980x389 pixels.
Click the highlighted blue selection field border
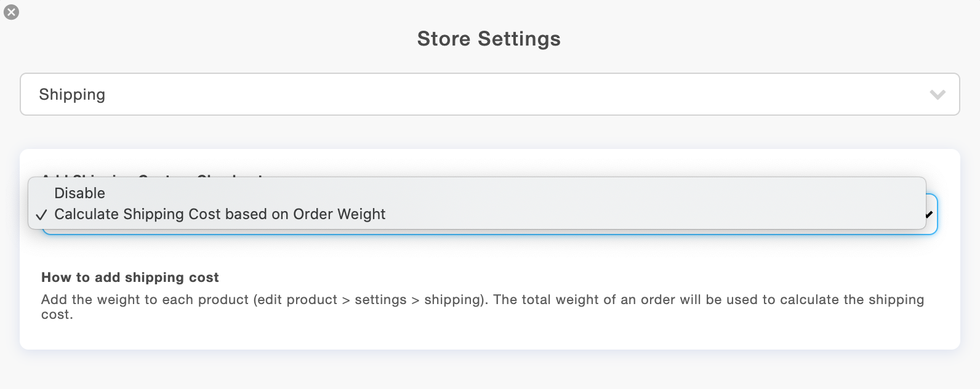pos(489,234)
